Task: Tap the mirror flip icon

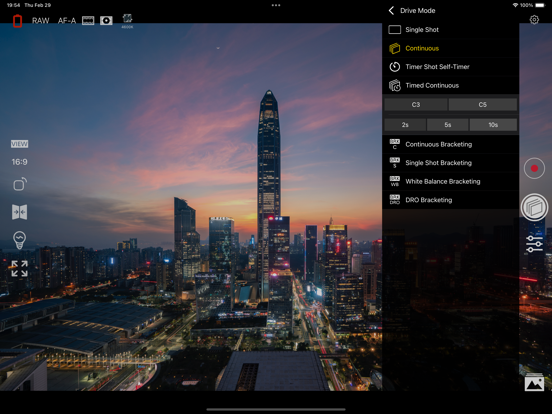Action: [19, 212]
